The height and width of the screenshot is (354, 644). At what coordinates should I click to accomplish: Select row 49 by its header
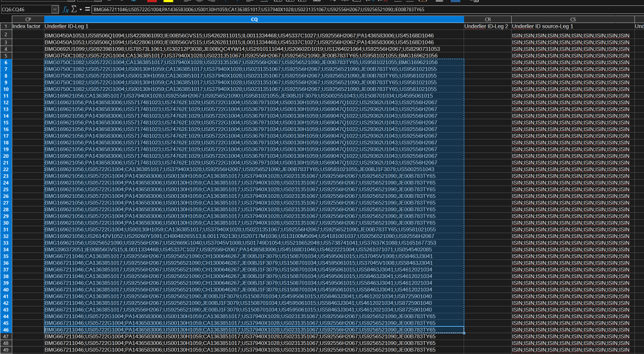click(x=5, y=350)
